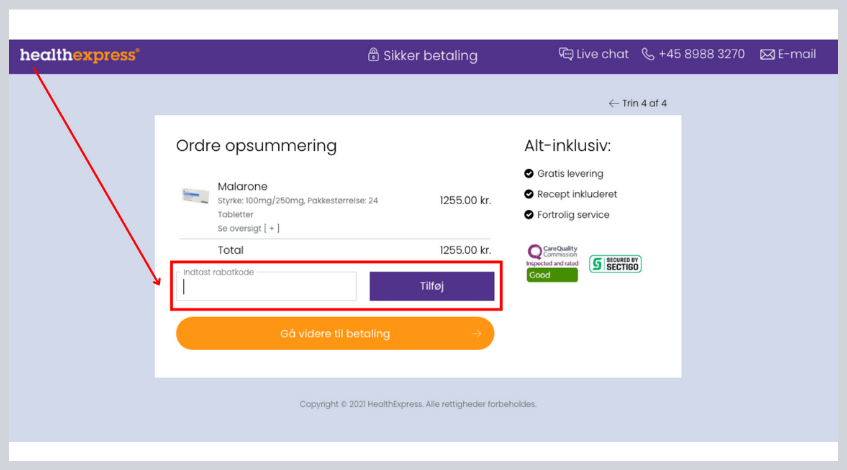
Task: Open Live chat via speech bubble icon
Action: click(x=566, y=54)
